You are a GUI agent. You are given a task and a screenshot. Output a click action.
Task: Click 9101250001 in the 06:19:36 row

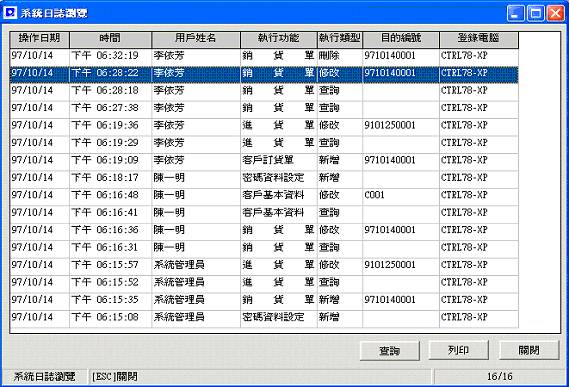point(390,125)
